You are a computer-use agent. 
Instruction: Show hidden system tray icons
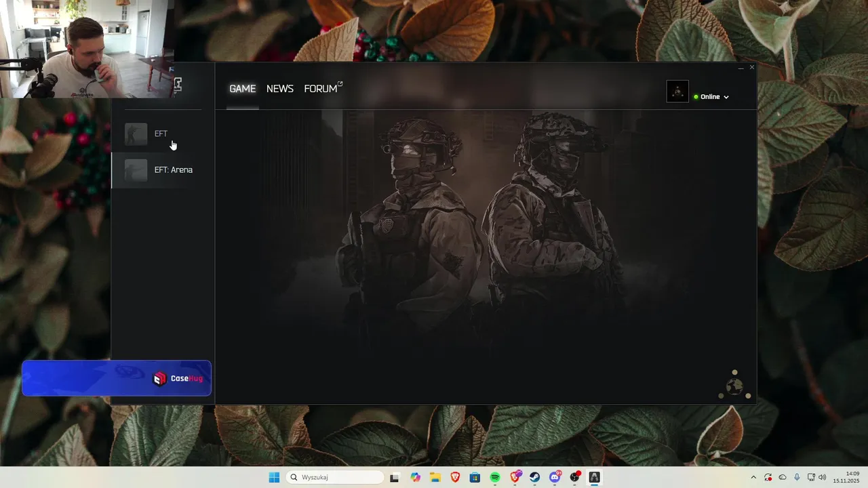point(753,477)
